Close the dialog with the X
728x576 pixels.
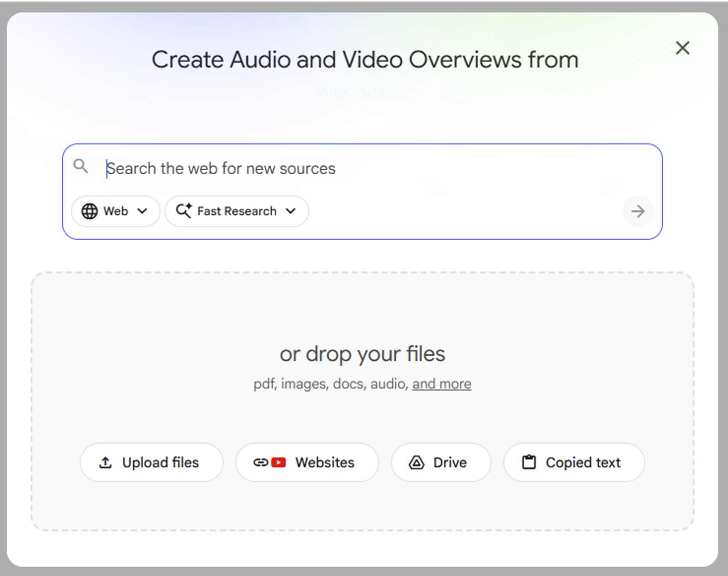pos(682,48)
